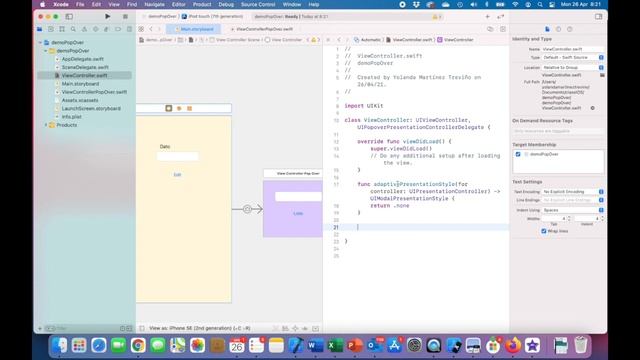Switch to ViewControllerPopOver.swift tab
The image size is (640, 360).
[262, 29]
